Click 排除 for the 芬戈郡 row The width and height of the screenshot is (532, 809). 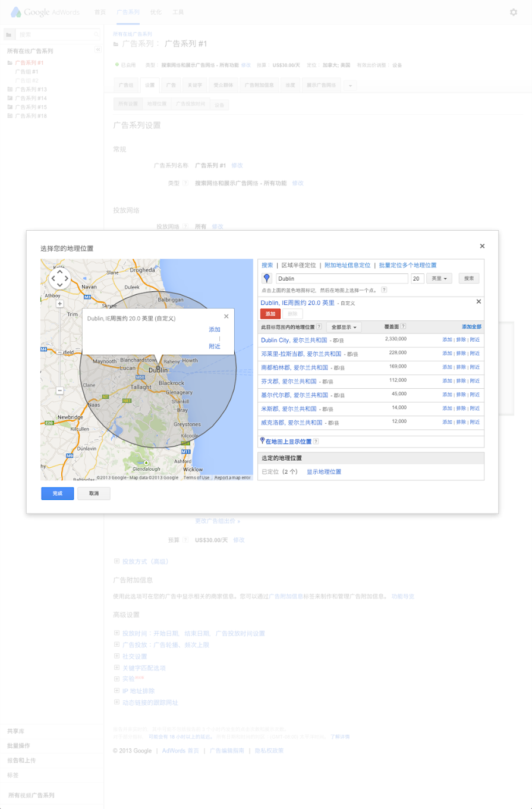[x=461, y=380]
